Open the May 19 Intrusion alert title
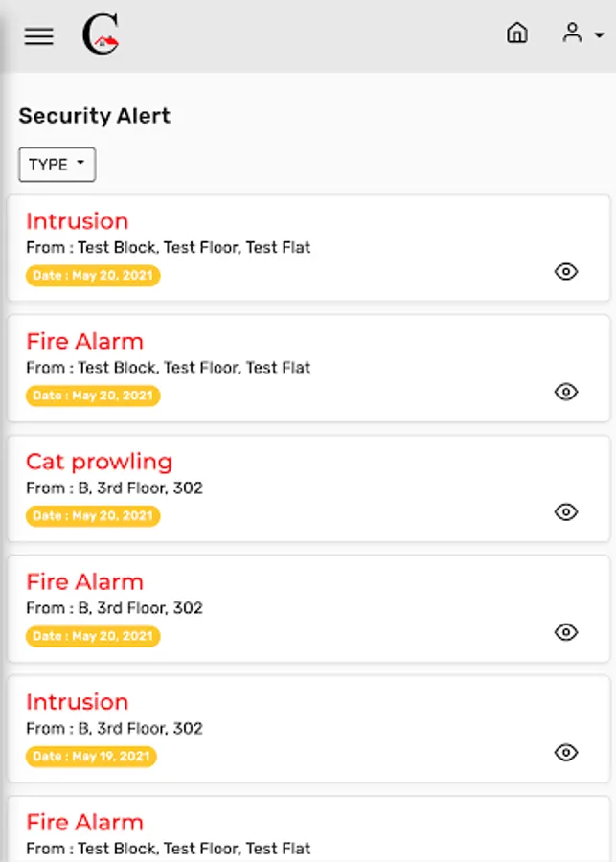Viewport: 616px width, 862px height. 77,702
